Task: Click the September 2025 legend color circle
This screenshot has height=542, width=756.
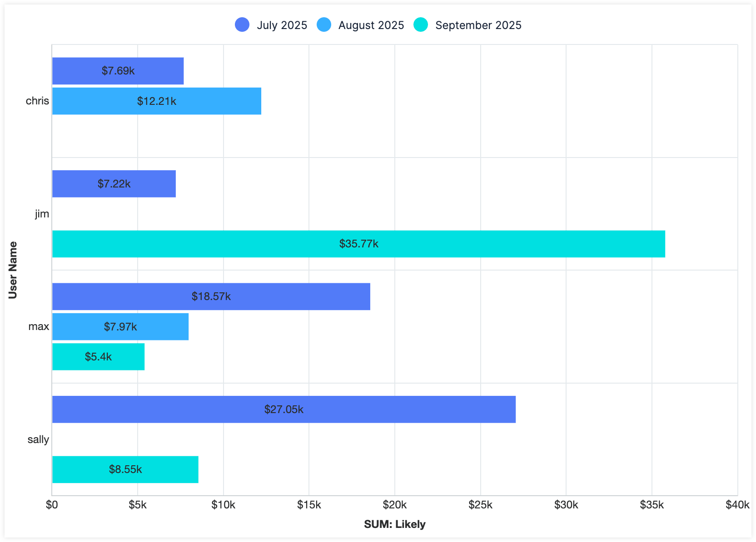Action: tap(421, 25)
